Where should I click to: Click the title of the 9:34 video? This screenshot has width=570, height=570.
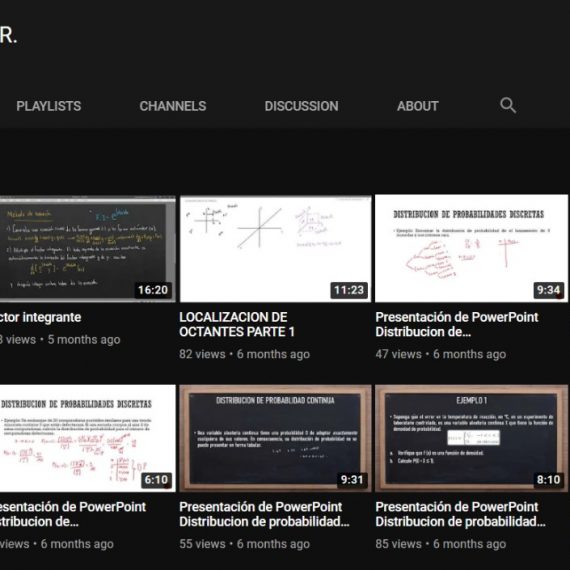(x=457, y=324)
